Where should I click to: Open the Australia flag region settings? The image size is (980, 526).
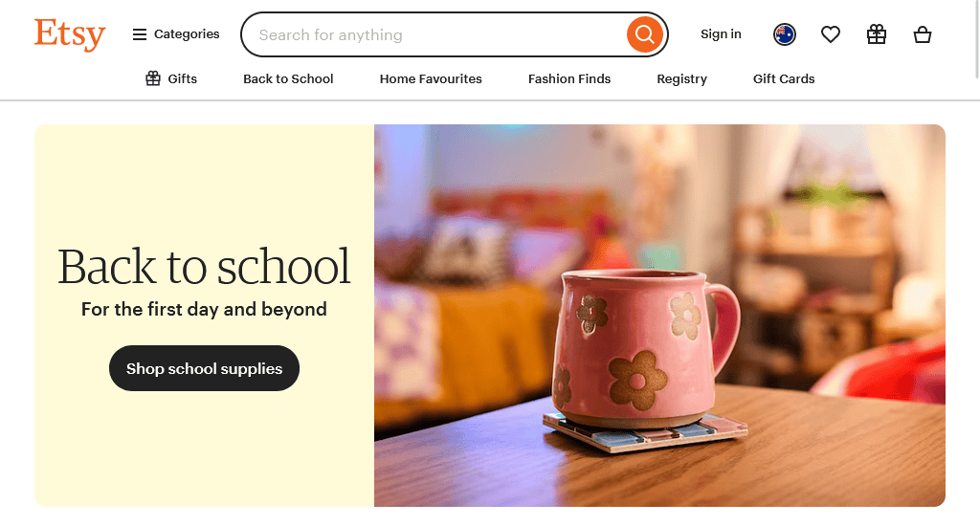[x=785, y=34]
